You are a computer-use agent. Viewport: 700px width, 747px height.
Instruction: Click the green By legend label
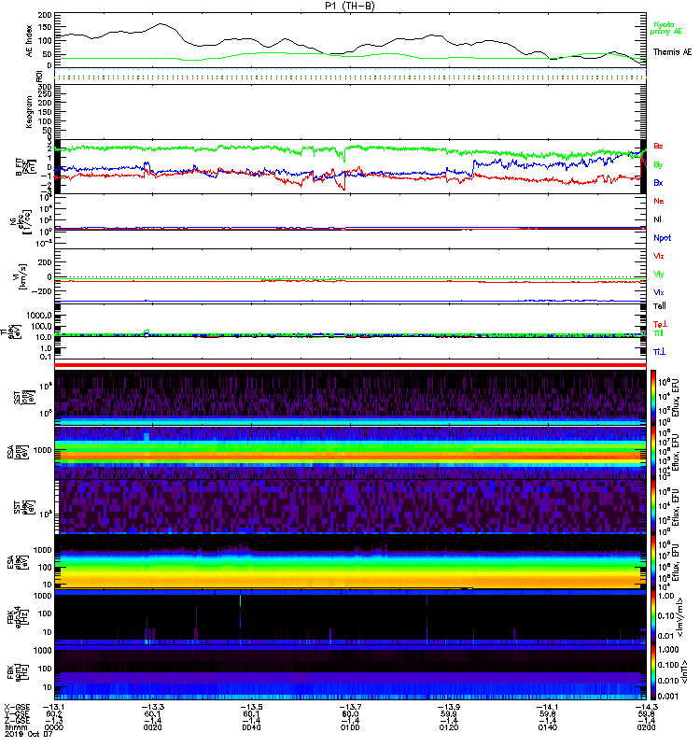(658, 165)
